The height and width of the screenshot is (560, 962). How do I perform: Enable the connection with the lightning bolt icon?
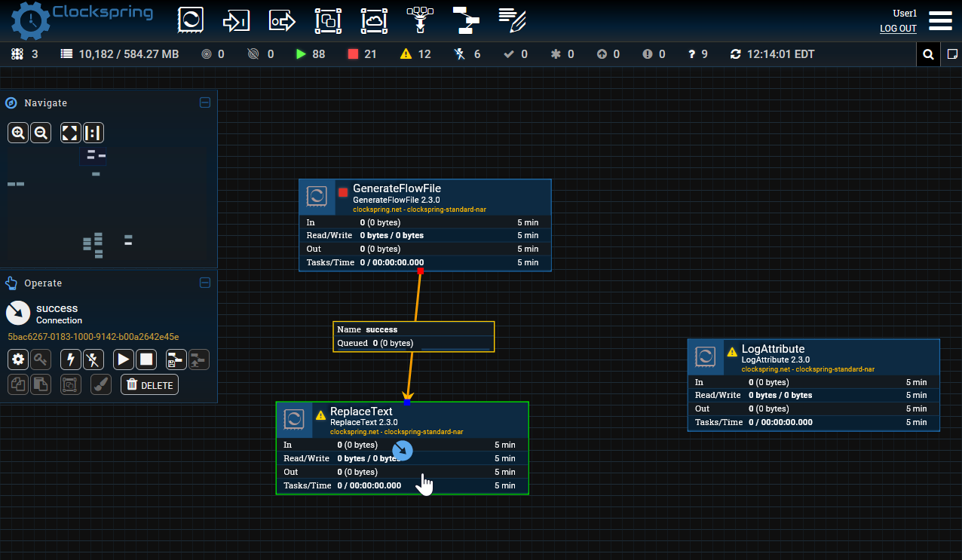point(70,360)
